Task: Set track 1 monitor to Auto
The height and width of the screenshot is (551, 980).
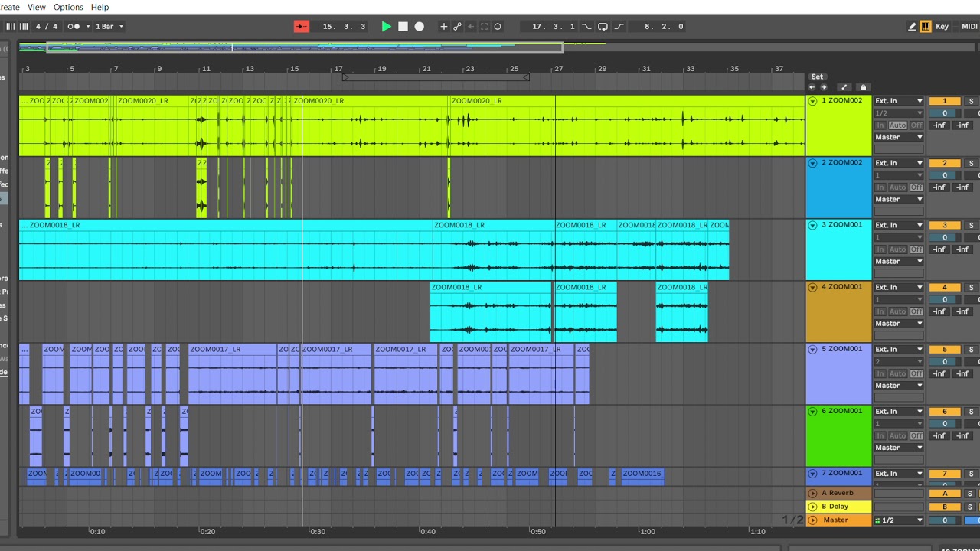Action: click(897, 126)
